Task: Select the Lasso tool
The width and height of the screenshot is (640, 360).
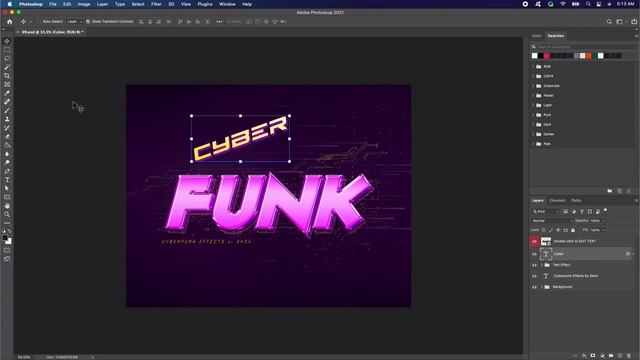Action: pyautogui.click(x=7, y=58)
